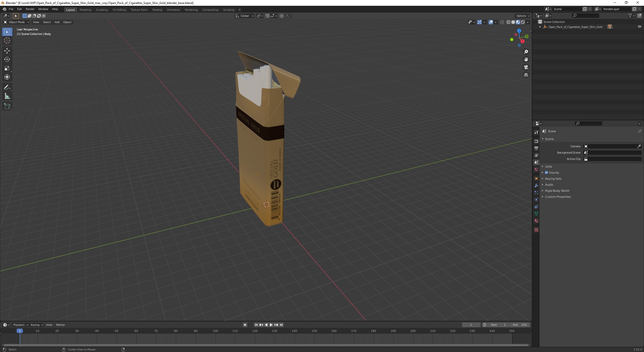Jump to the timeline end frame button

coord(281,325)
